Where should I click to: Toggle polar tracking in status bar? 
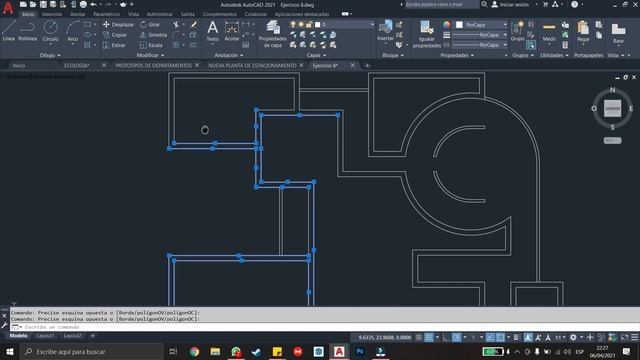pos(457,337)
